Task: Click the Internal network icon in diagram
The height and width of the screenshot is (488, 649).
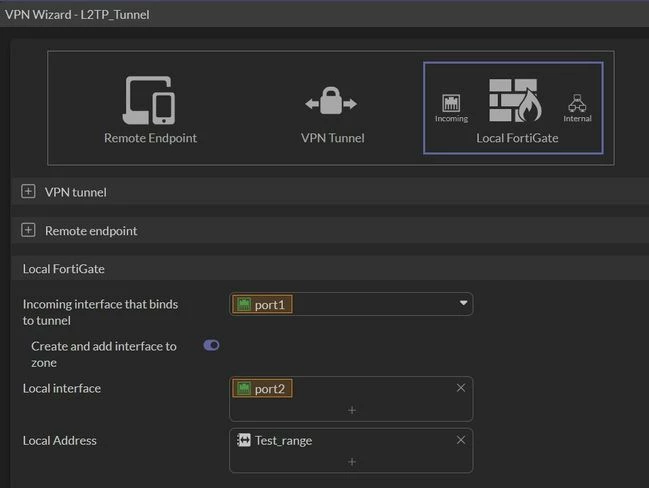Action: tap(577, 103)
